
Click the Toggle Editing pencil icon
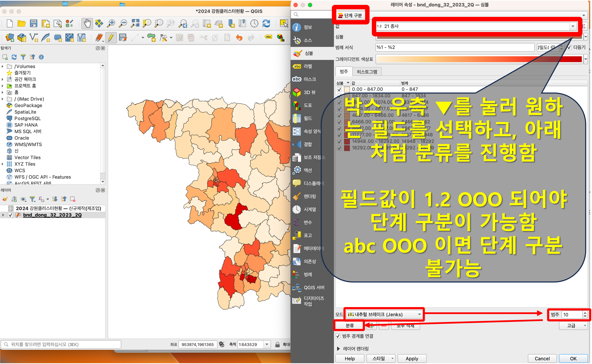click(x=111, y=38)
